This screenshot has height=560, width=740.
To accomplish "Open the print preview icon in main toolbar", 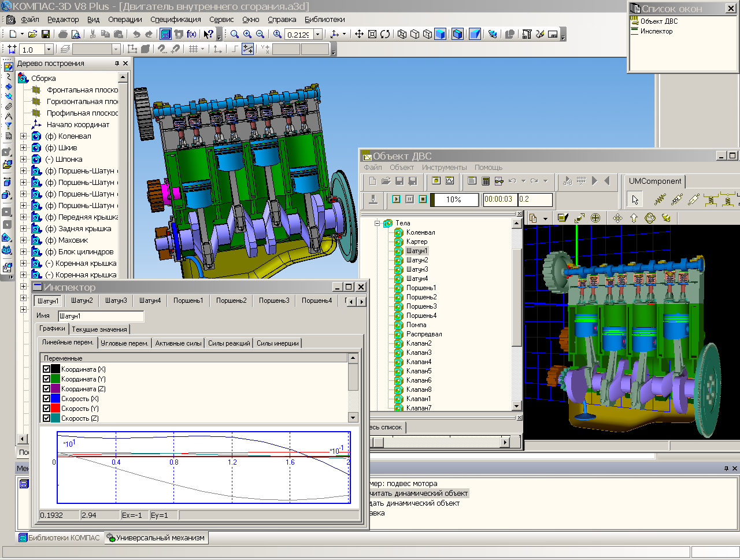I will 76,34.
